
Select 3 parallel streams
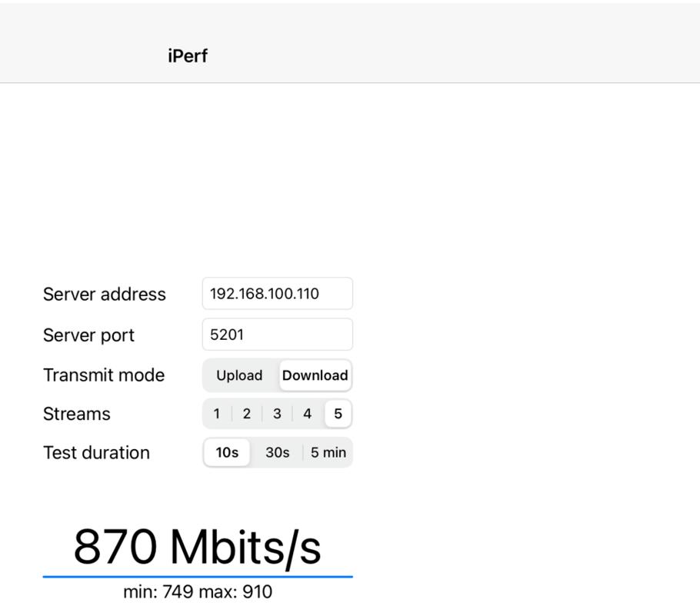coord(277,414)
